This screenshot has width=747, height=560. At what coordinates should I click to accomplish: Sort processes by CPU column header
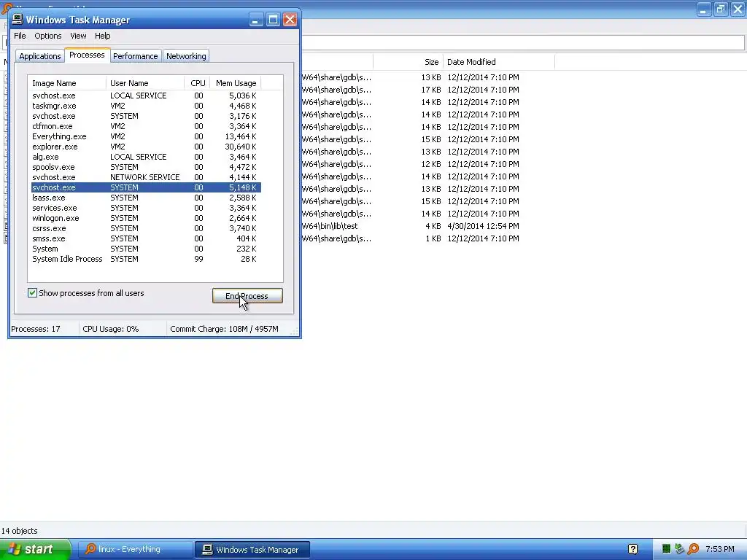[x=197, y=83]
